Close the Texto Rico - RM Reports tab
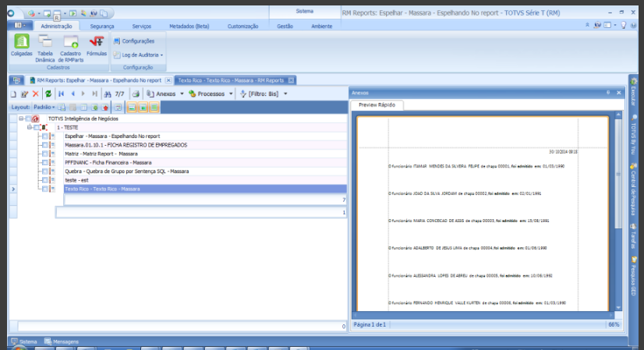 click(x=291, y=80)
